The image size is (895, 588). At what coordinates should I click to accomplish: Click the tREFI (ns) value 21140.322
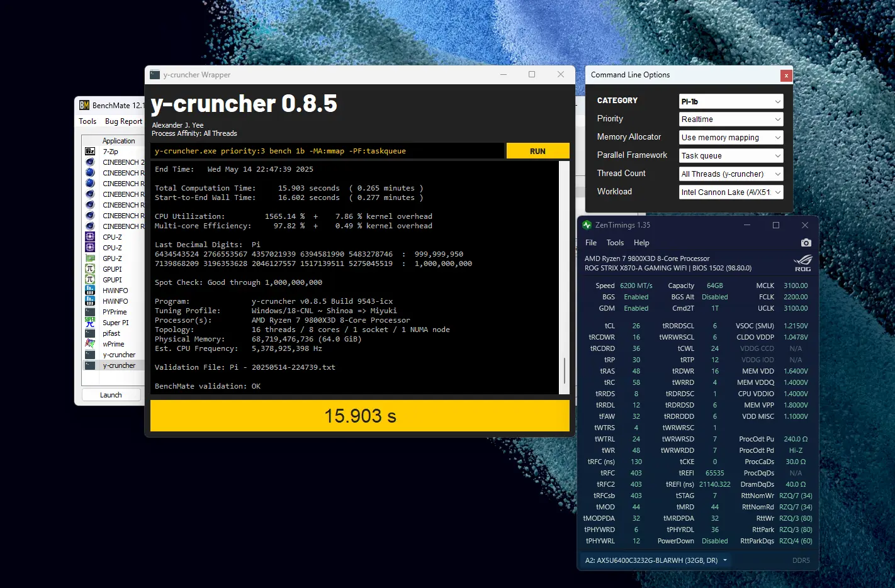[x=715, y=484]
